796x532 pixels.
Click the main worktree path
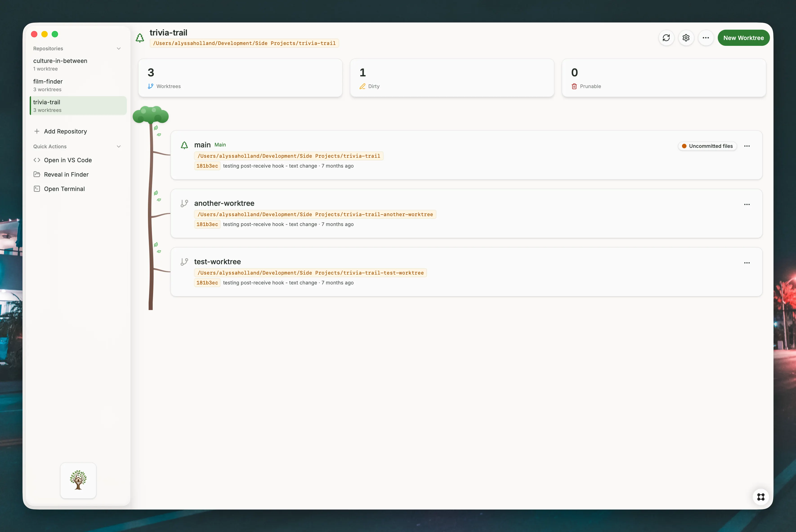[x=289, y=156]
